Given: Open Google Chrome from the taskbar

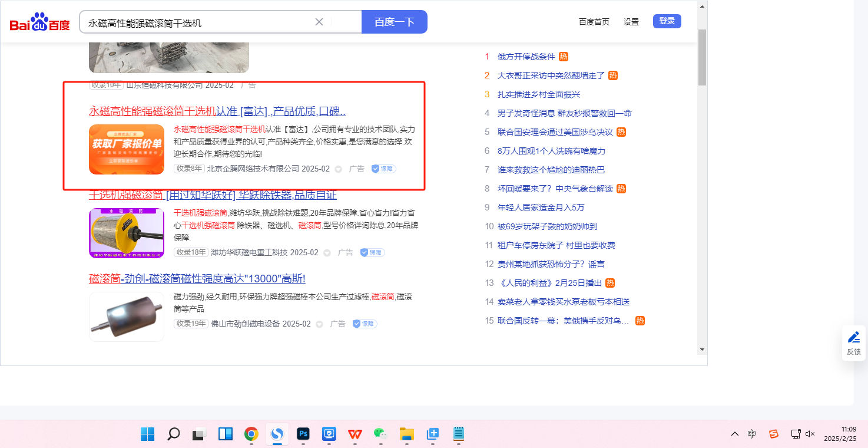Looking at the screenshot, I should 251,434.
